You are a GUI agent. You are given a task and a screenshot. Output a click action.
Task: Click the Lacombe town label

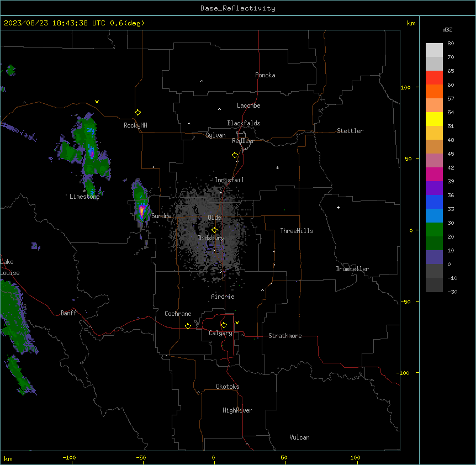(248, 105)
